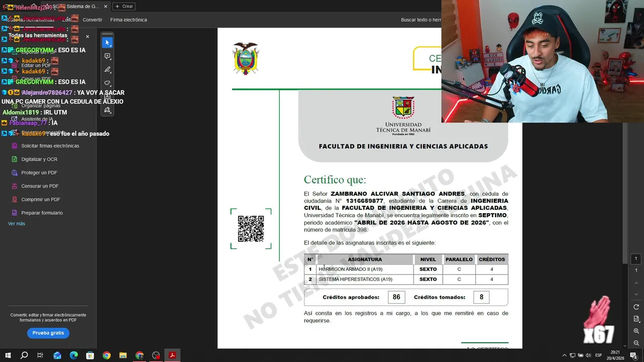Click the cédula number 1316659877
Viewport: 644px width, 362px height.
coord(364,201)
